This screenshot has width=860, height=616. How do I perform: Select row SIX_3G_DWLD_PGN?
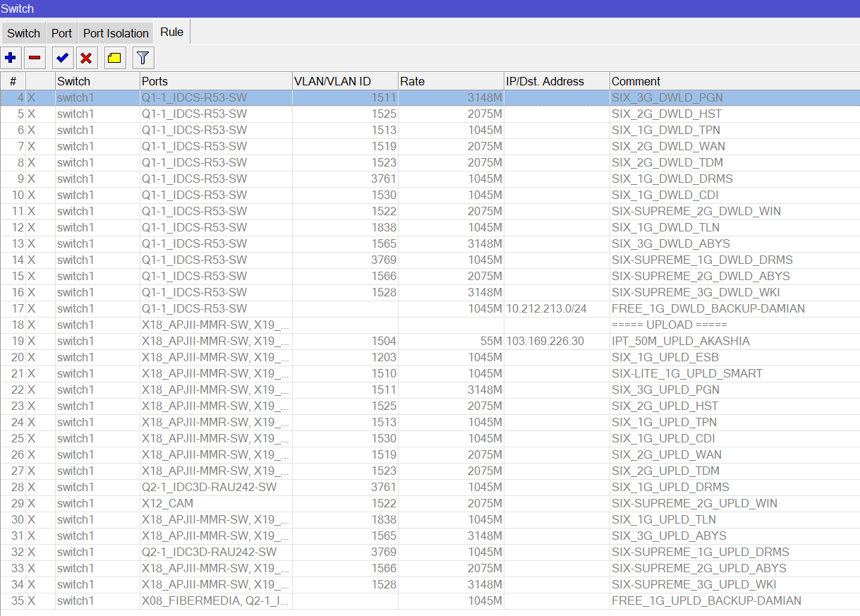click(x=430, y=97)
